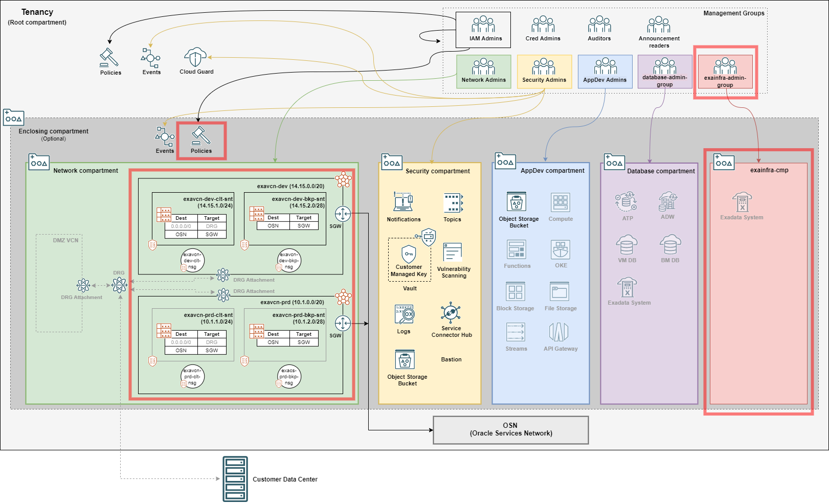Select the IAM Admins group icon
The image size is (829, 504).
[x=483, y=24]
